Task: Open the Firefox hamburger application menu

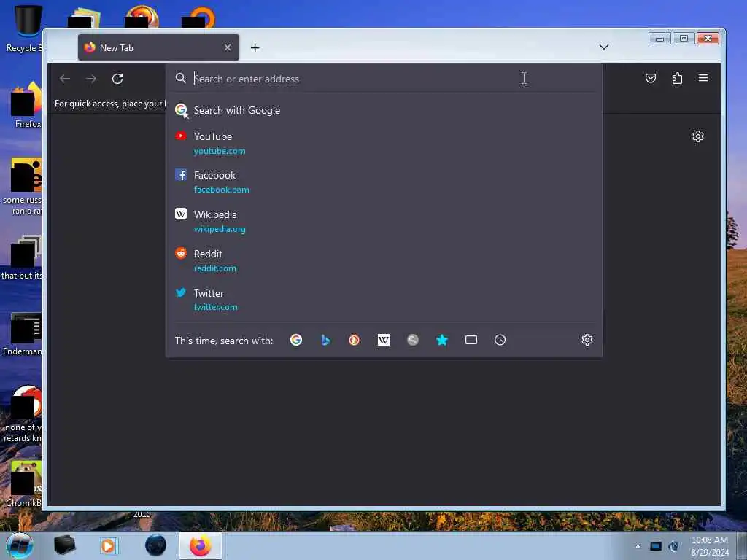Action: coord(703,77)
